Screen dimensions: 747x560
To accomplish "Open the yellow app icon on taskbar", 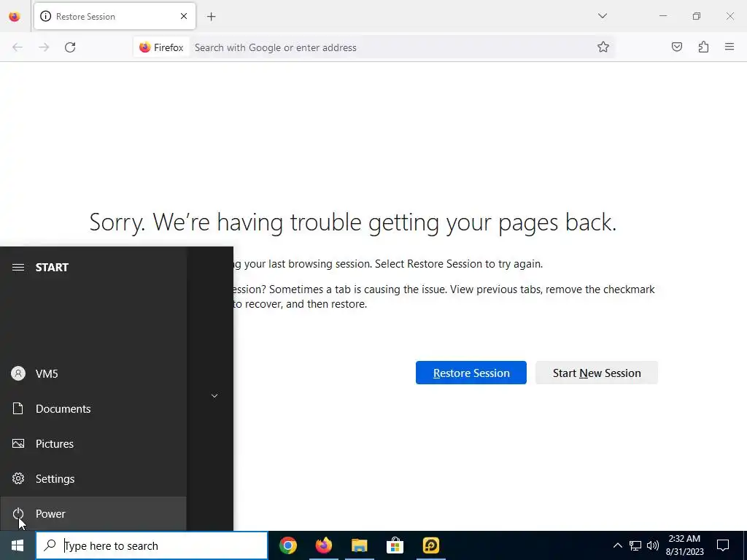I will (x=430, y=545).
